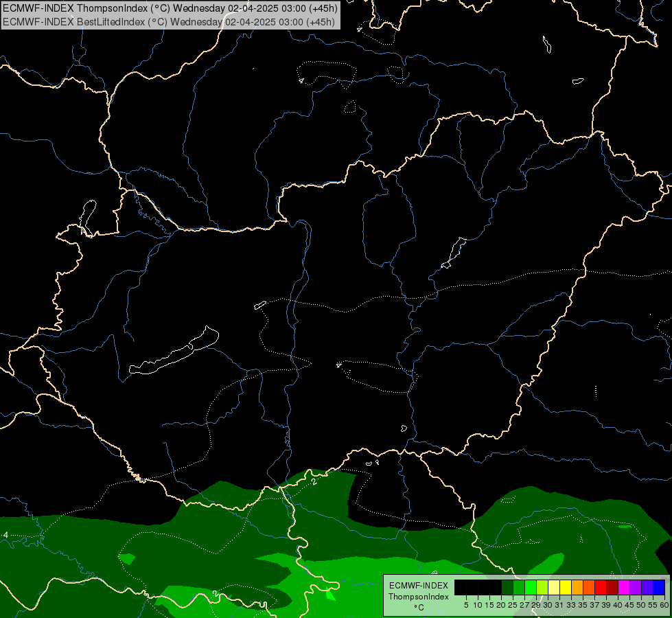The image size is (672, 618).
Task: Click the legend tick value 10
Action: [x=478, y=605]
